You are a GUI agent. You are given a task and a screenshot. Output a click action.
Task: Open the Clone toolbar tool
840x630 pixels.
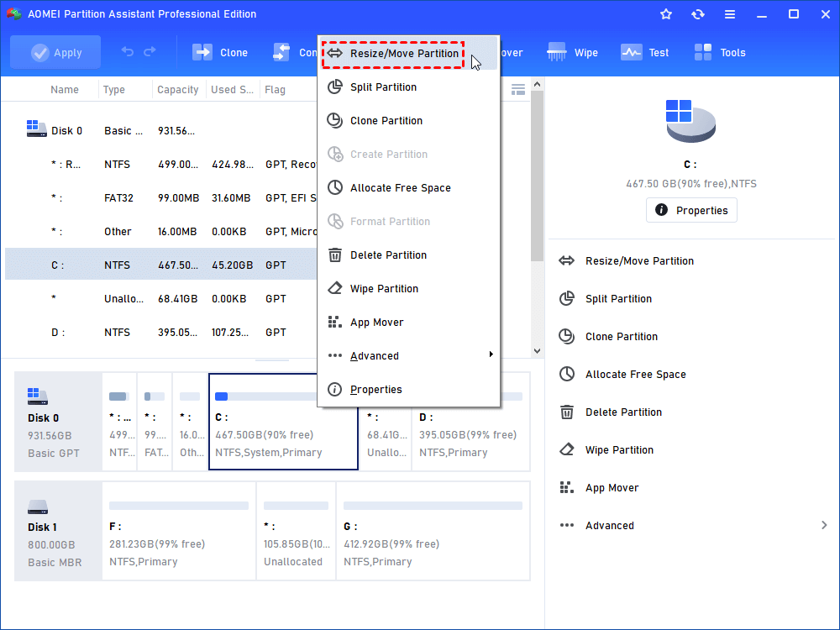(219, 52)
